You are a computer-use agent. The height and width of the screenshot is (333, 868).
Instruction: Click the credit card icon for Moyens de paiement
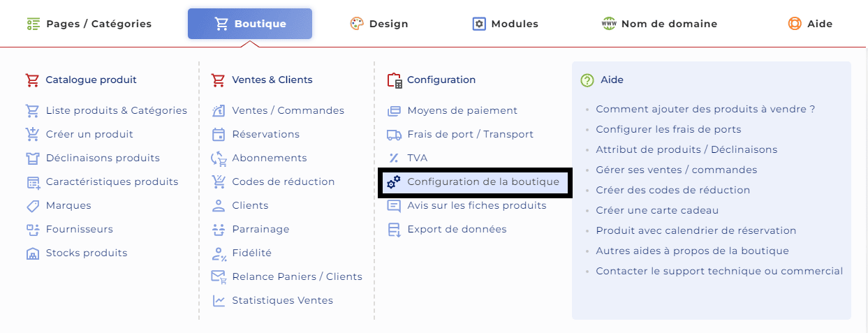point(394,110)
